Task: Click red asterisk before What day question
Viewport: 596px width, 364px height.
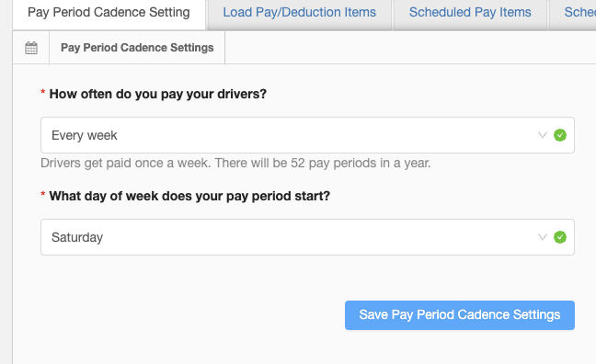Action: pos(43,195)
